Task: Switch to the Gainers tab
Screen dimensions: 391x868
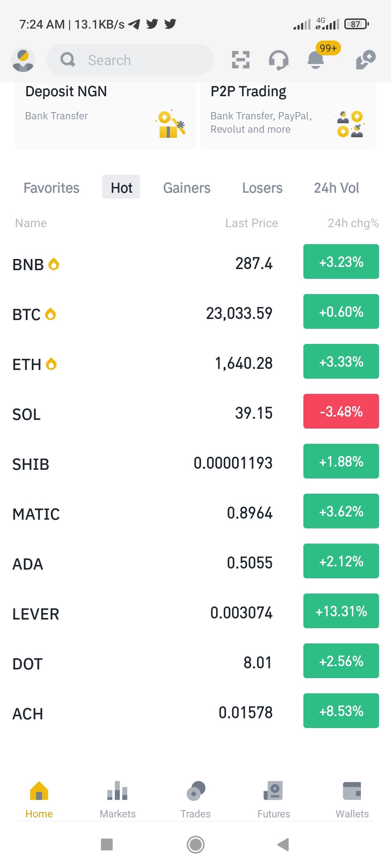Action: [187, 188]
